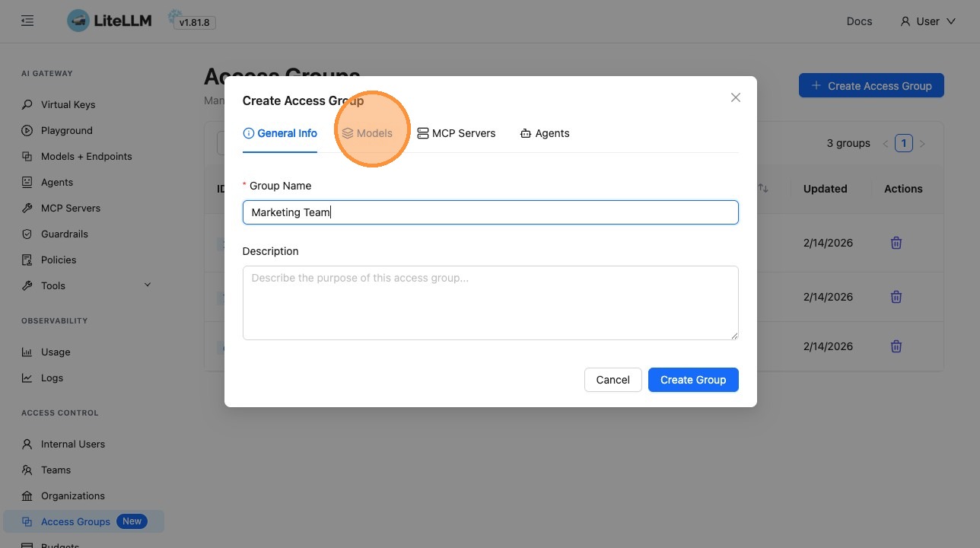
Task: Expand the Tools submenu chevron
Action: click(148, 285)
